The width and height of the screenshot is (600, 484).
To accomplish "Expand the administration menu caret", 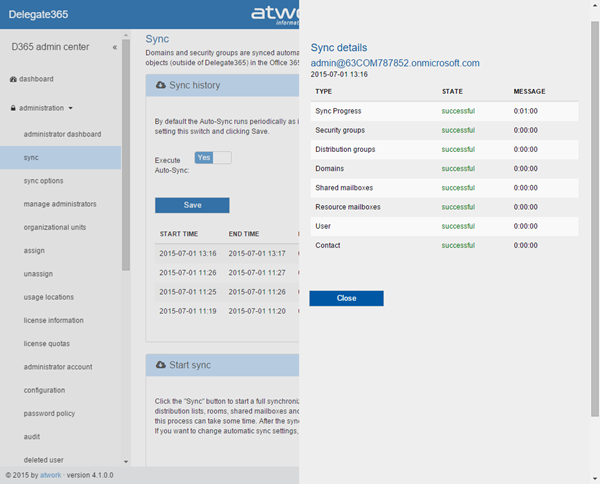I will (x=70, y=108).
